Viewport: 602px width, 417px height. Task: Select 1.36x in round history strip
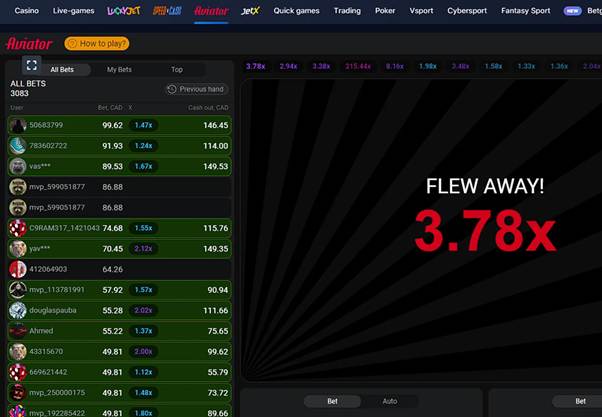[559, 66]
